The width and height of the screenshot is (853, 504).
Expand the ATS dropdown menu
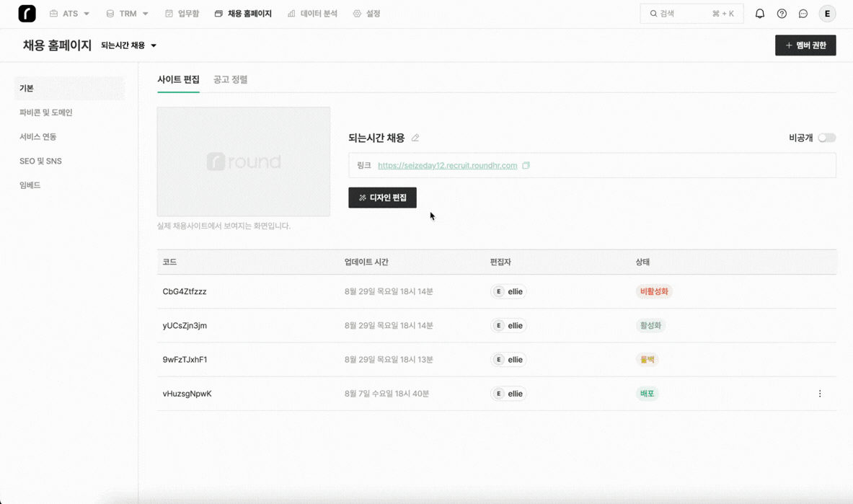point(70,14)
